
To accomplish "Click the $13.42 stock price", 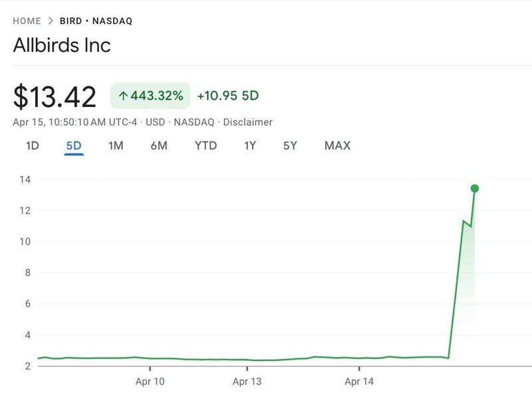I will click(55, 96).
